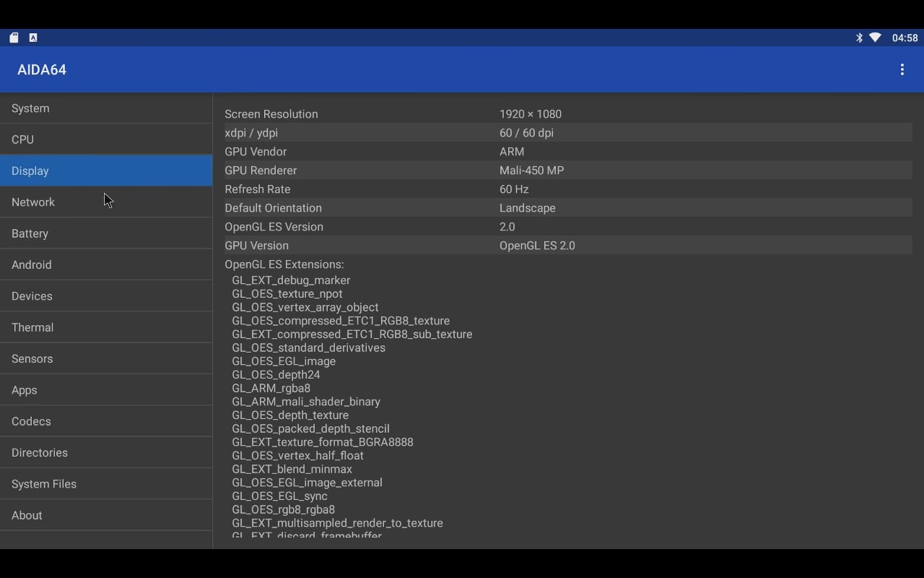Tap the keyboard language notification icon

(33, 38)
